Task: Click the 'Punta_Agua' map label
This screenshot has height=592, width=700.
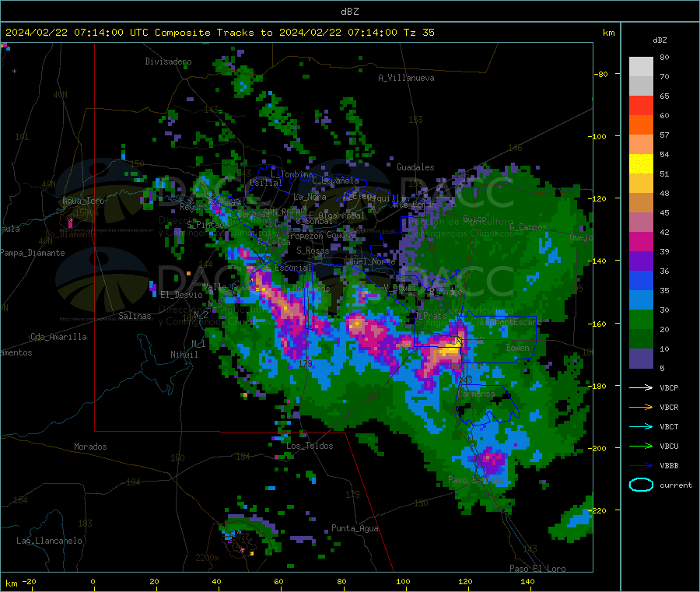Action: tap(355, 528)
